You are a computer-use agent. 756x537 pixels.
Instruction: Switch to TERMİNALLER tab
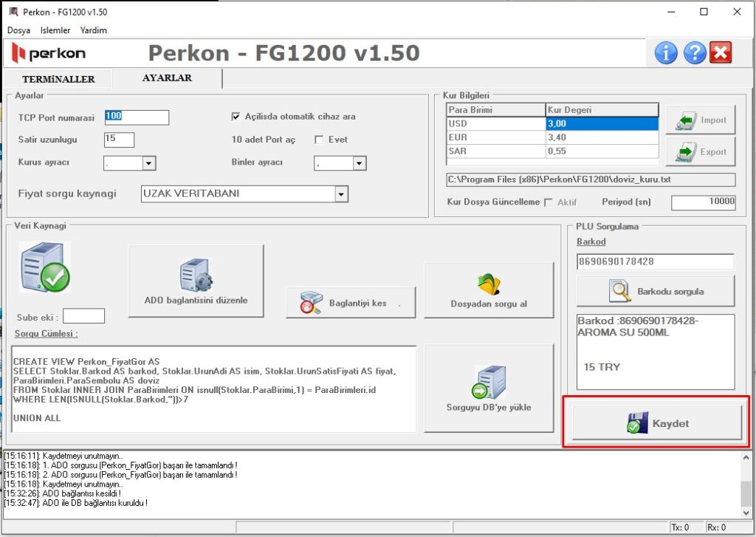pyautogui.click(x=58, y=79)
